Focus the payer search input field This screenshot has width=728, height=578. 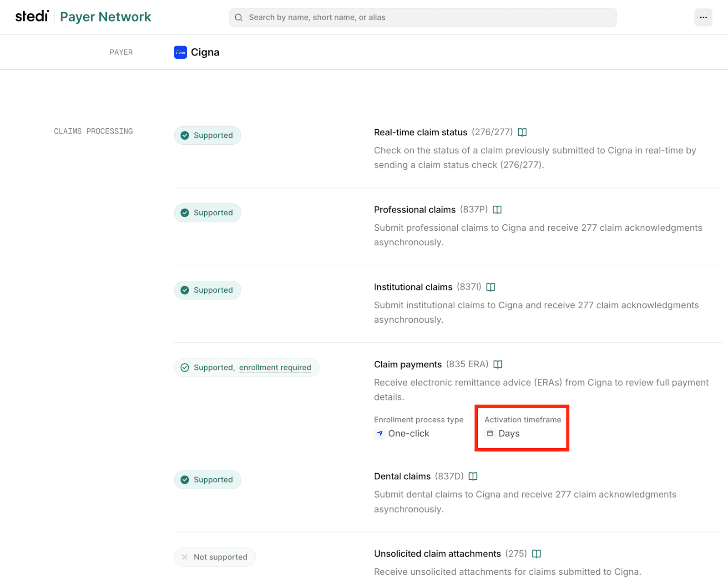click(x=423, y=17)
